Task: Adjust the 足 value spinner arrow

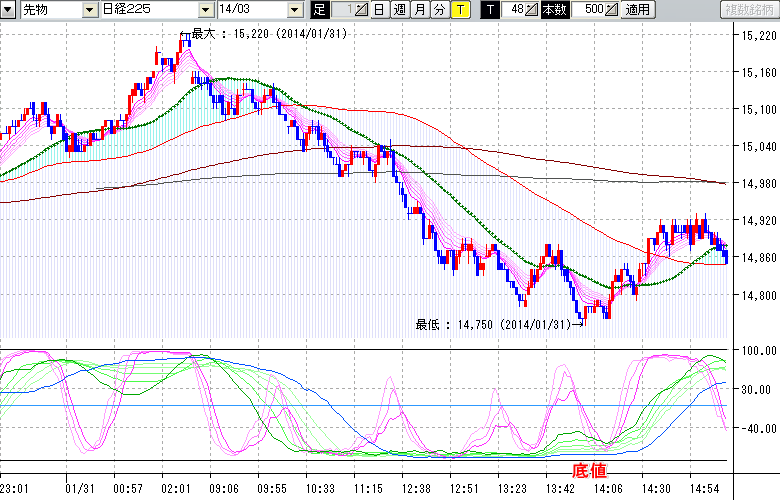Action: [363, 10]
